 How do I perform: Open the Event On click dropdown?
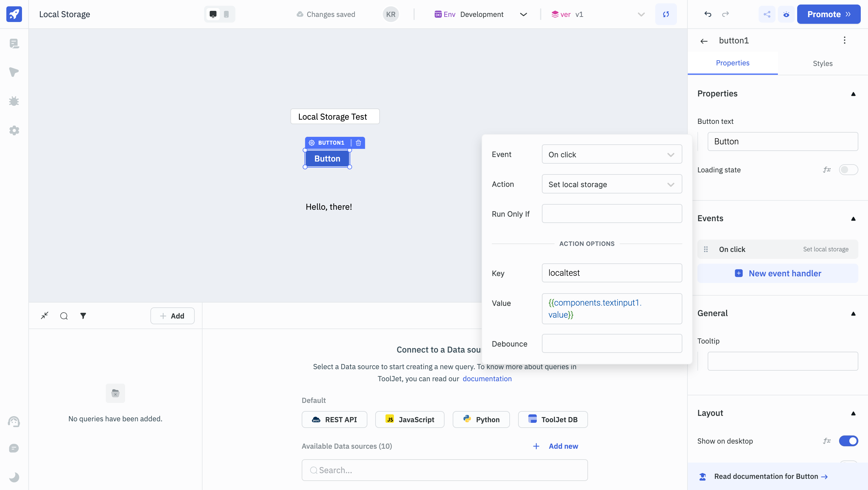pyautogui.click(x=612, y=154)
